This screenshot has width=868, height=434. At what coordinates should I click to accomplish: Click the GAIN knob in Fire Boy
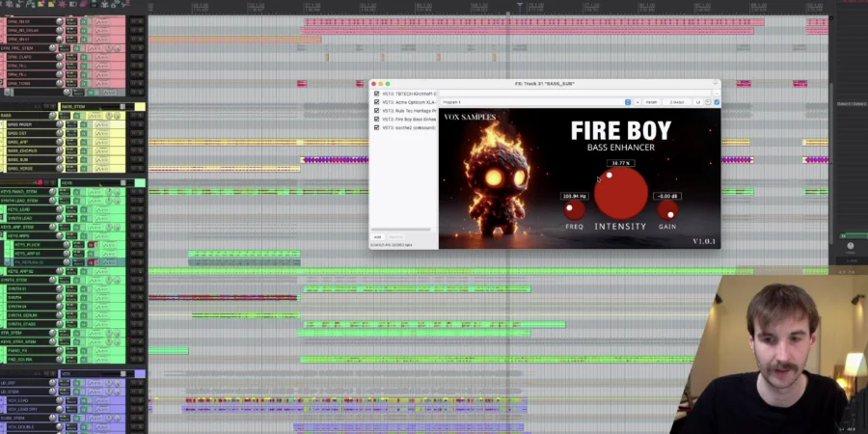pos(667,210)
